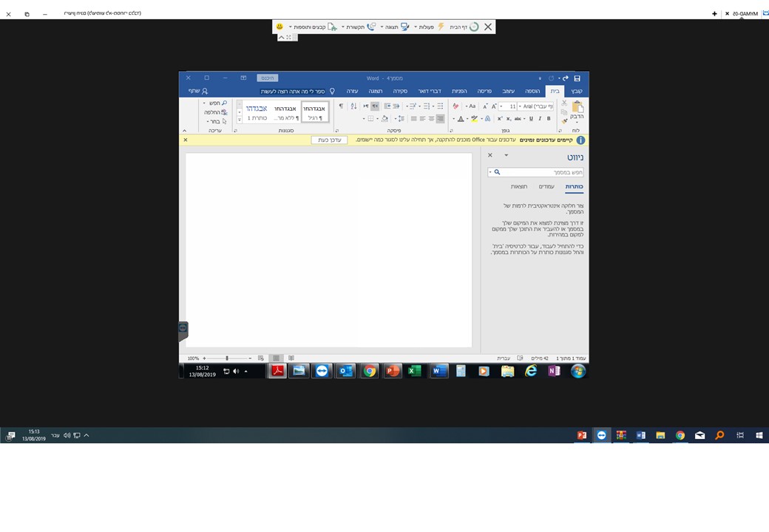Toggle bold B formatting
Image resolution: width=769 pixels, height=532 pixels.
click(x=549, y=118)
